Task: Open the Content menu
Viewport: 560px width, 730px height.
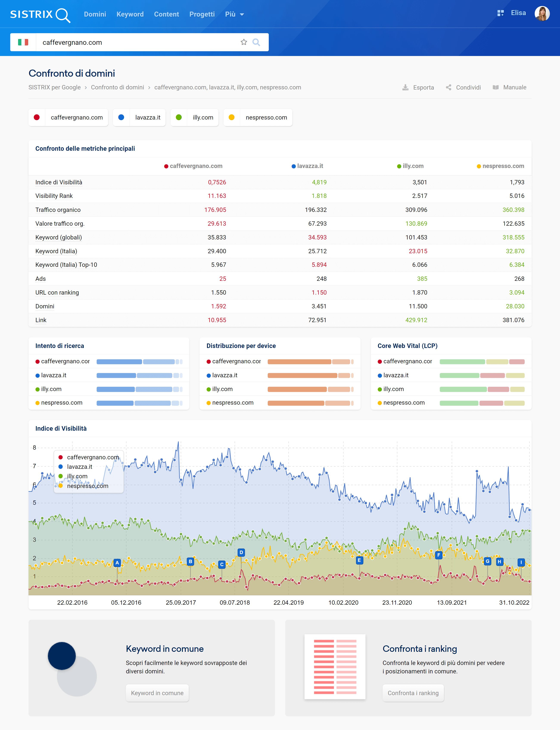Action: (x=166, y=14)
